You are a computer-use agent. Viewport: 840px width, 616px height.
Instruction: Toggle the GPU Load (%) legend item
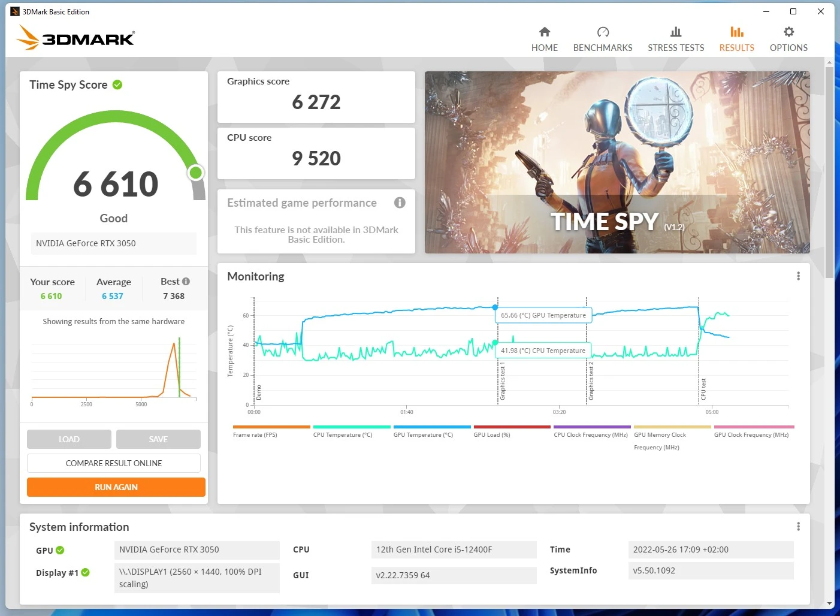pyautogui.click(x=492, y=435)
